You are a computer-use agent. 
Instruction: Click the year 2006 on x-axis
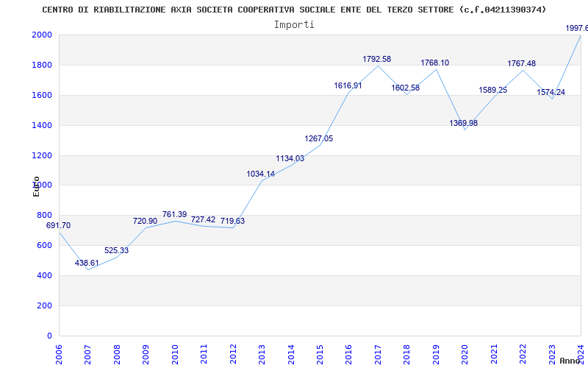pyautogui.click(x=60, y=354)
